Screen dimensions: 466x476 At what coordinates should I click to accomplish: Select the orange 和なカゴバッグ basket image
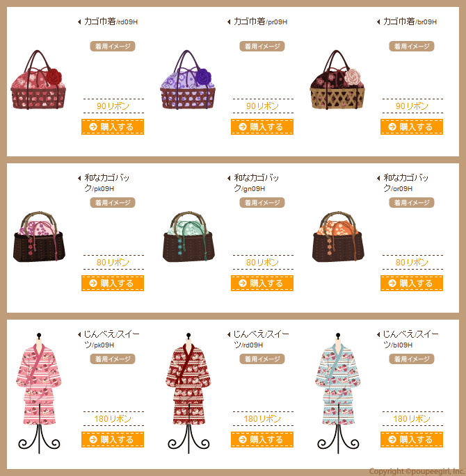(x=338, y=237)
